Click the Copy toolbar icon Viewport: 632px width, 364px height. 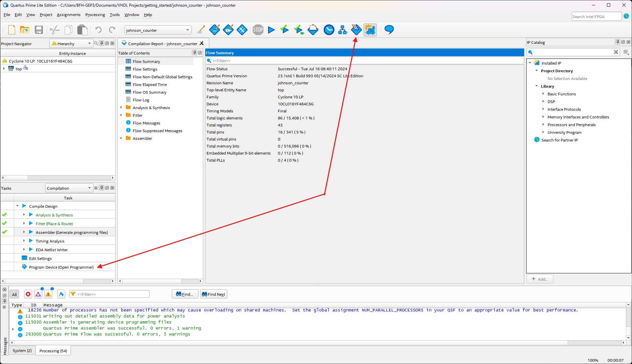click(x=68, y=30)
